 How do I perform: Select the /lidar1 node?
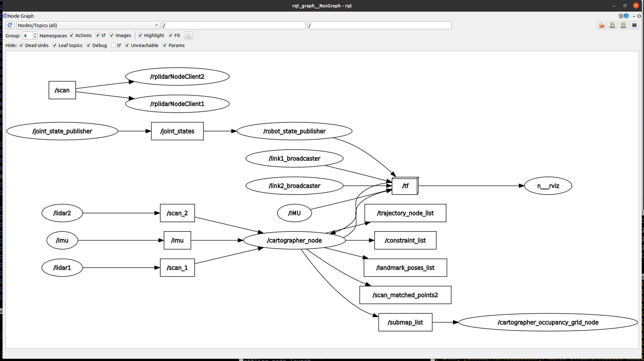[62, 268]
